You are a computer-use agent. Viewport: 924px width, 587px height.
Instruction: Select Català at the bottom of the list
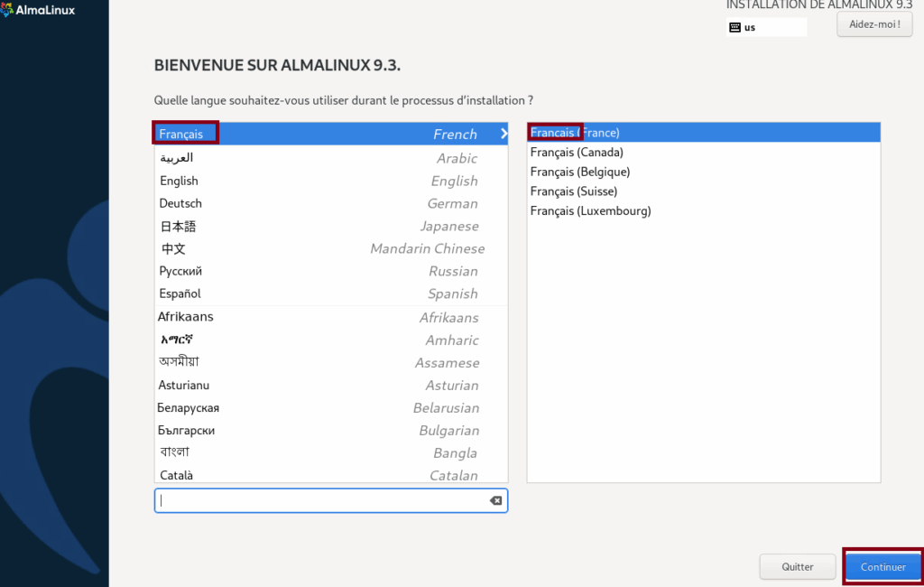[271, 475]
